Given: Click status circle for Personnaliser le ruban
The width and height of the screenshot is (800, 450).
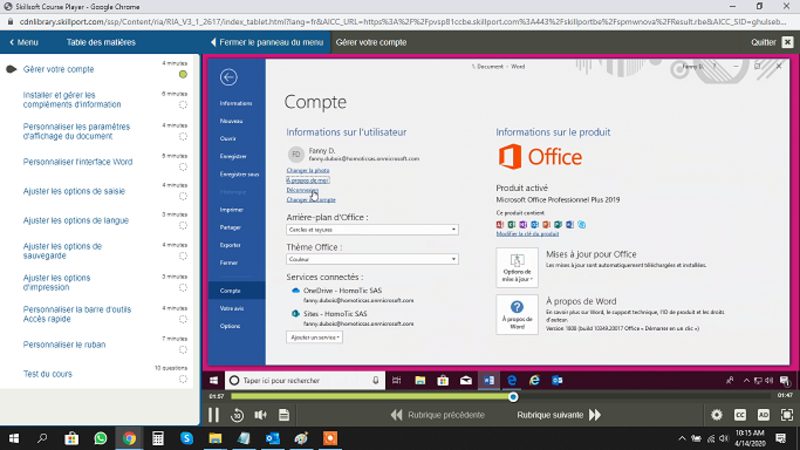Looking at the screenshot, I should [x=183, y=349].
